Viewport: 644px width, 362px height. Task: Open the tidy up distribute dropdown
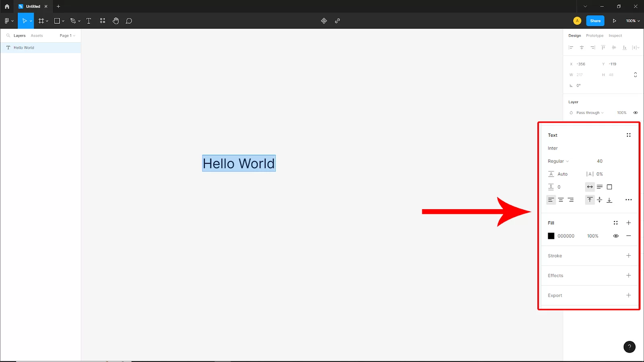click(x=636, y=47)
